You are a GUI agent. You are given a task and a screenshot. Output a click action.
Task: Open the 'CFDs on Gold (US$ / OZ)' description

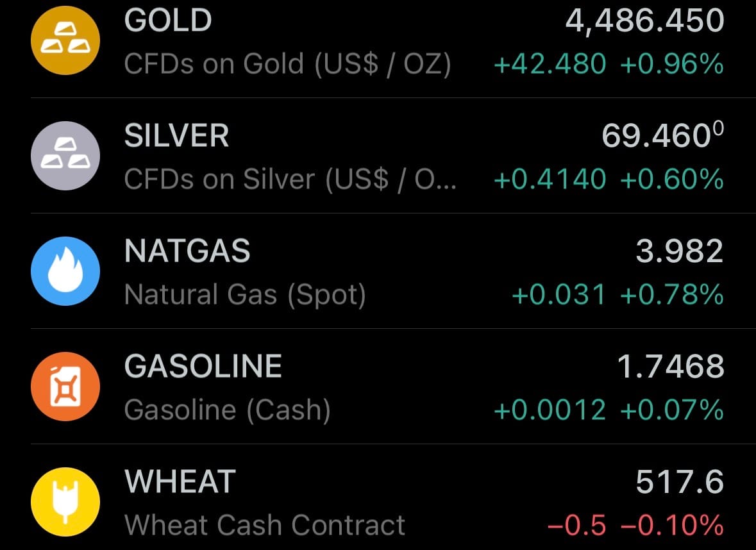[287, 64]
